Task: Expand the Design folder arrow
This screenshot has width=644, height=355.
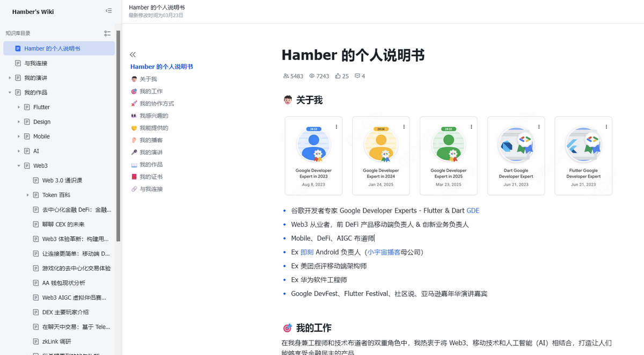Action: point(19,122)
